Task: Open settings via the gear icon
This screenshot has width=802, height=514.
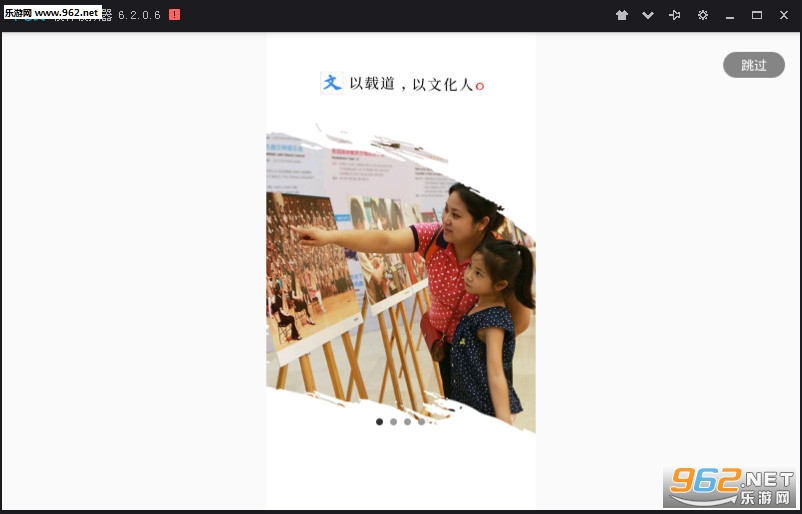Action: [703, 15]
